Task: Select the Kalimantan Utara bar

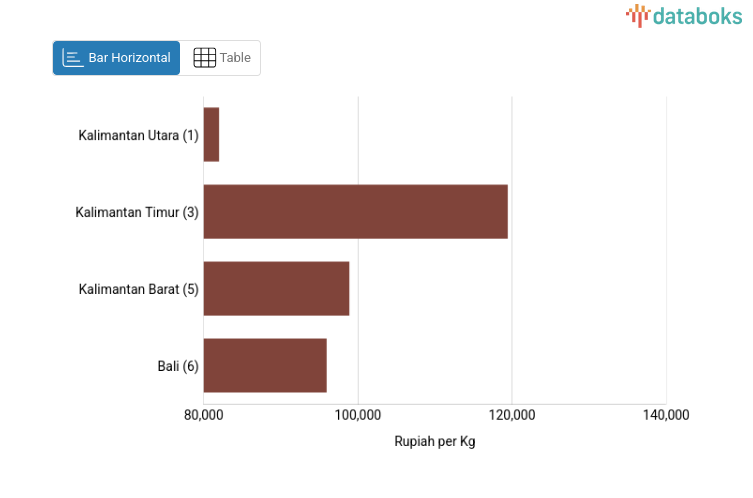Action: [211, 135]
